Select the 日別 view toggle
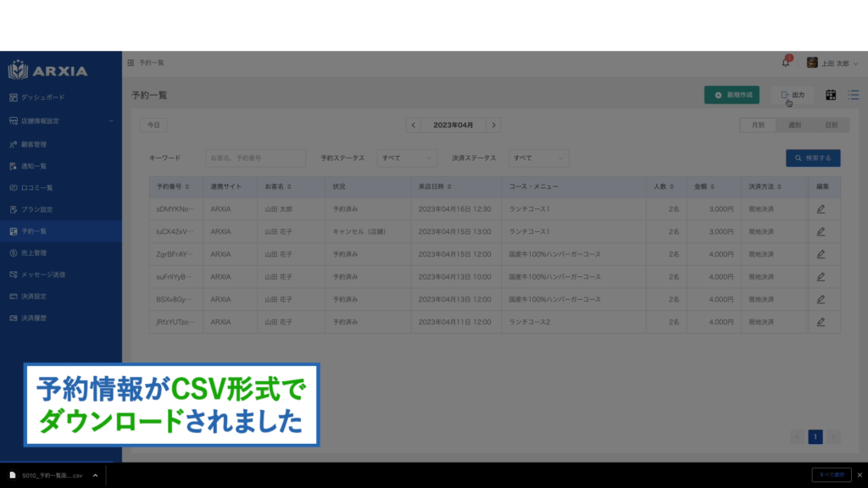This screenshot has height=488, width=868. tap(831, 125)
